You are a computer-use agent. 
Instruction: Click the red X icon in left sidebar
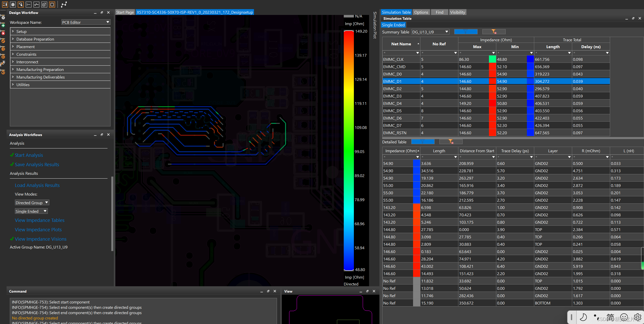point(3,33)
